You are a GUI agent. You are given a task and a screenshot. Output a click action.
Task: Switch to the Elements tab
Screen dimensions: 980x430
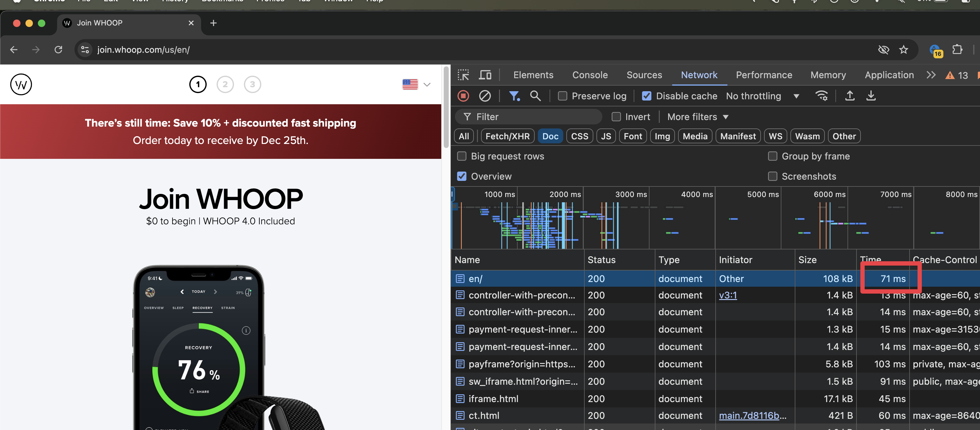tap(533, 75)
